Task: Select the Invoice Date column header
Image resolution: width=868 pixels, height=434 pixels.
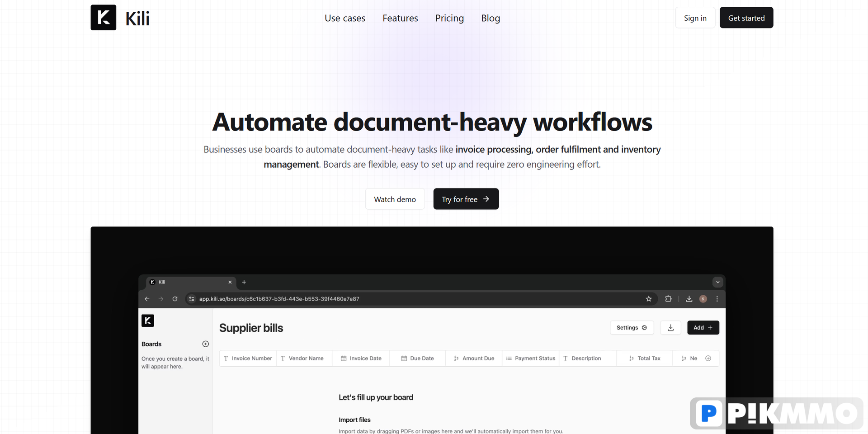Action: [x=361, y=359]
